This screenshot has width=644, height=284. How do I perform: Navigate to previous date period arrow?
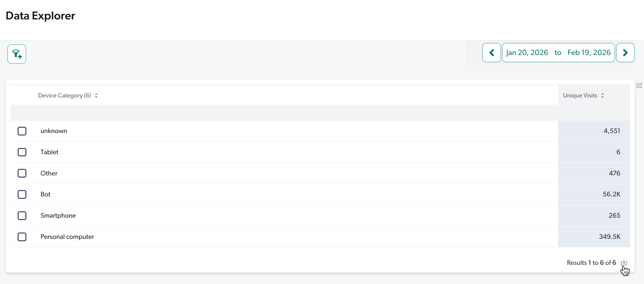[x=491, y=52]
